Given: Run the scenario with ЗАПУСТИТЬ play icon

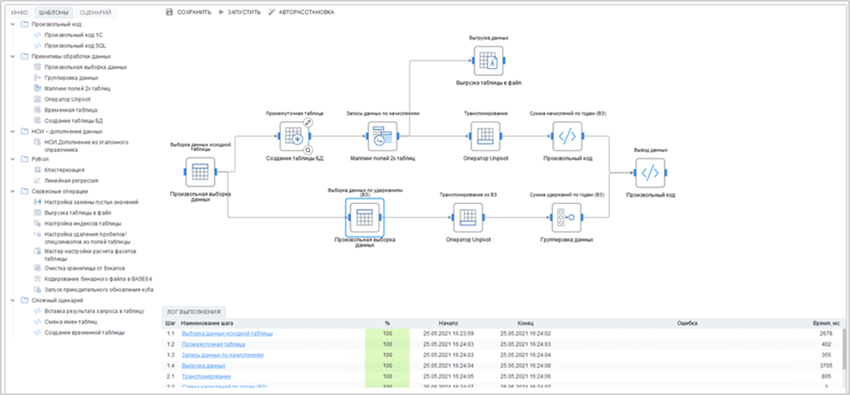Looking at the screenshot, I should pos(221,12).
